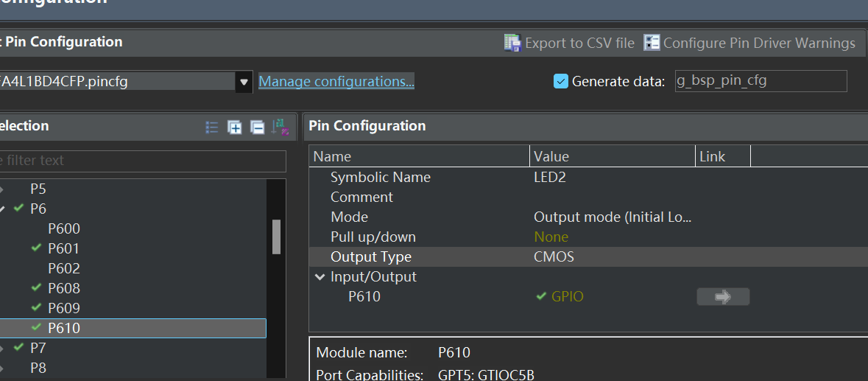
Task: Click the Export to CSV file icon
Action: tap(512, 43)
